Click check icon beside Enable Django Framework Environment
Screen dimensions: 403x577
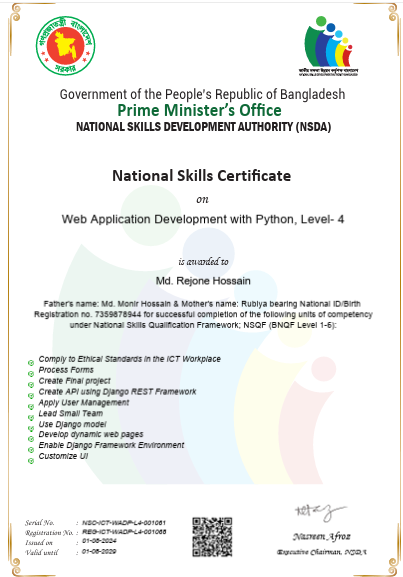[31, 450]
